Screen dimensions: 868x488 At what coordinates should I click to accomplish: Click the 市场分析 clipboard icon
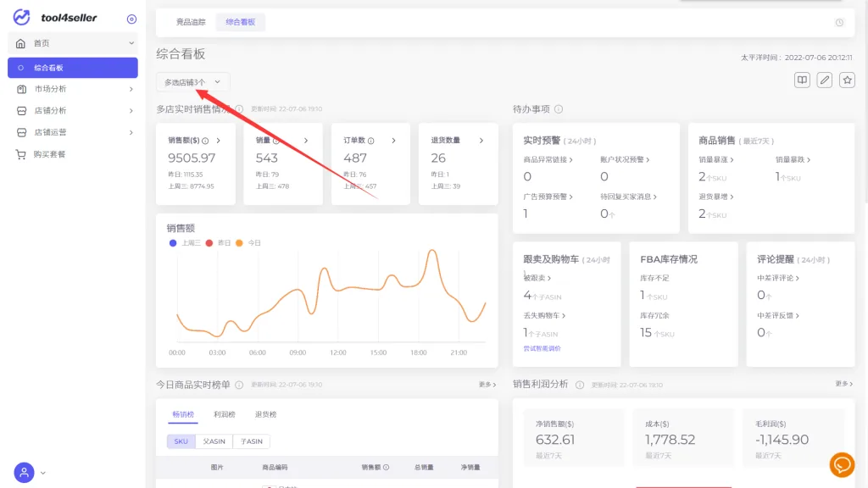[21, 89]
